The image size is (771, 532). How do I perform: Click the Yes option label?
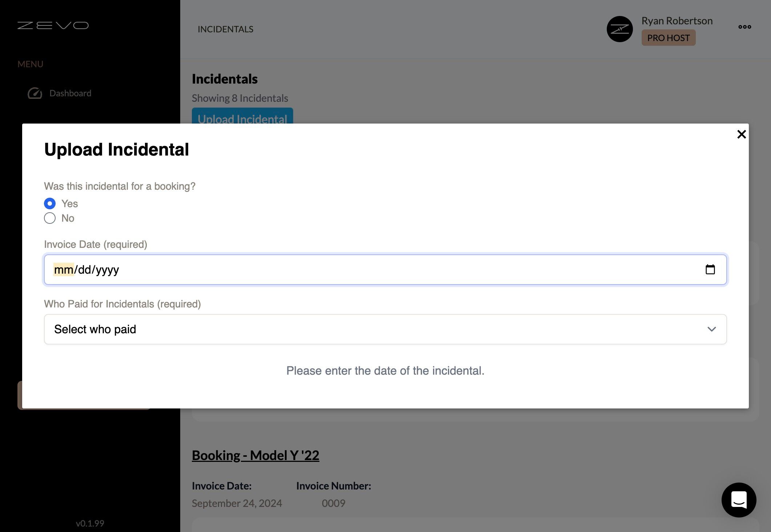point(69,203)
